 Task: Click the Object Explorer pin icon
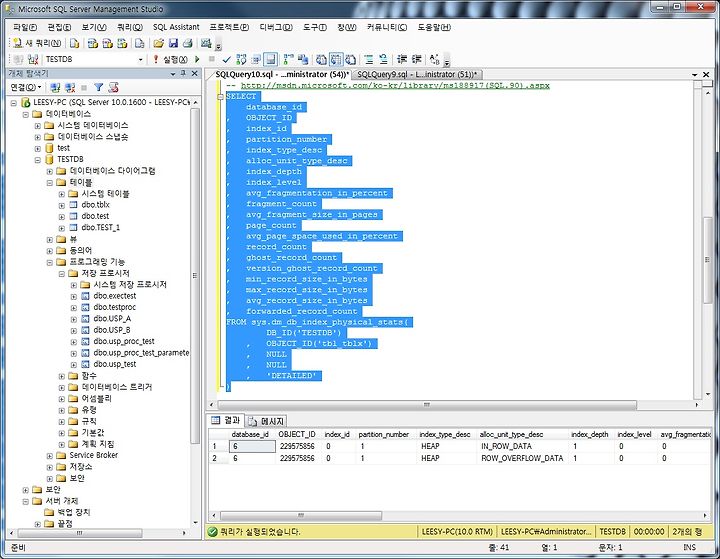(183, 73)
